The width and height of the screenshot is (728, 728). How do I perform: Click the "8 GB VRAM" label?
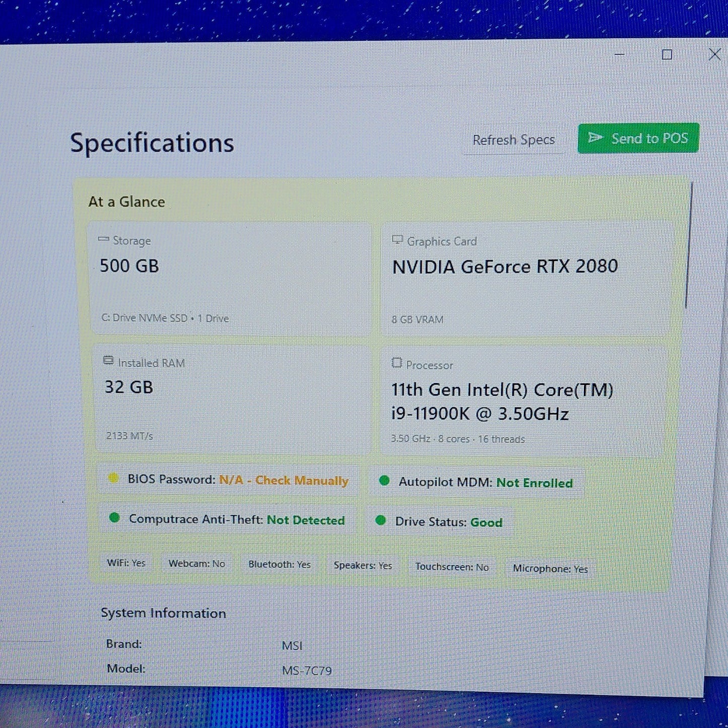coord(418,319)
